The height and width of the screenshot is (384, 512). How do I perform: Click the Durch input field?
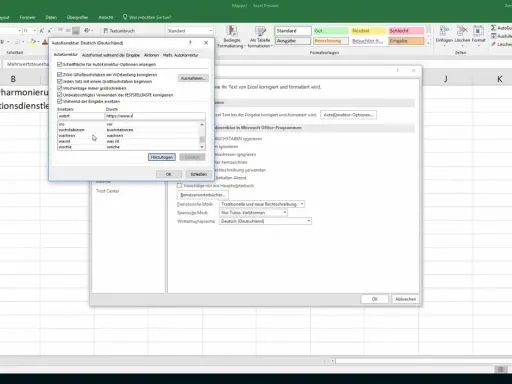point(155,116)
